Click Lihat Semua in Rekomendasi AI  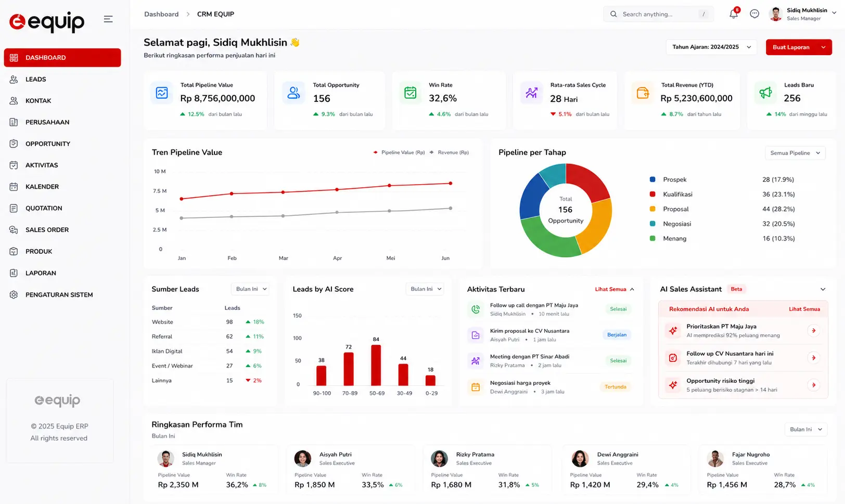tap(804, 309)
